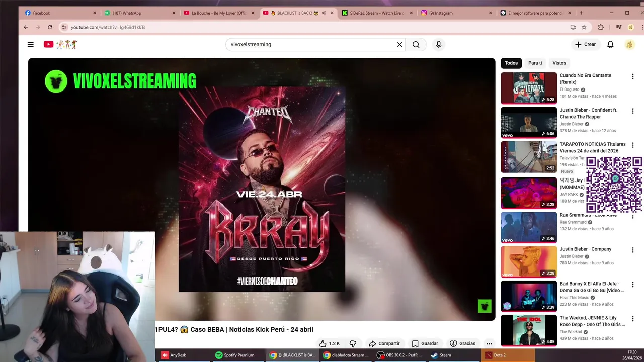This screenshot has width=644, height=362.
Task: Clear the search box with the X icon
Action: point(399,44)
